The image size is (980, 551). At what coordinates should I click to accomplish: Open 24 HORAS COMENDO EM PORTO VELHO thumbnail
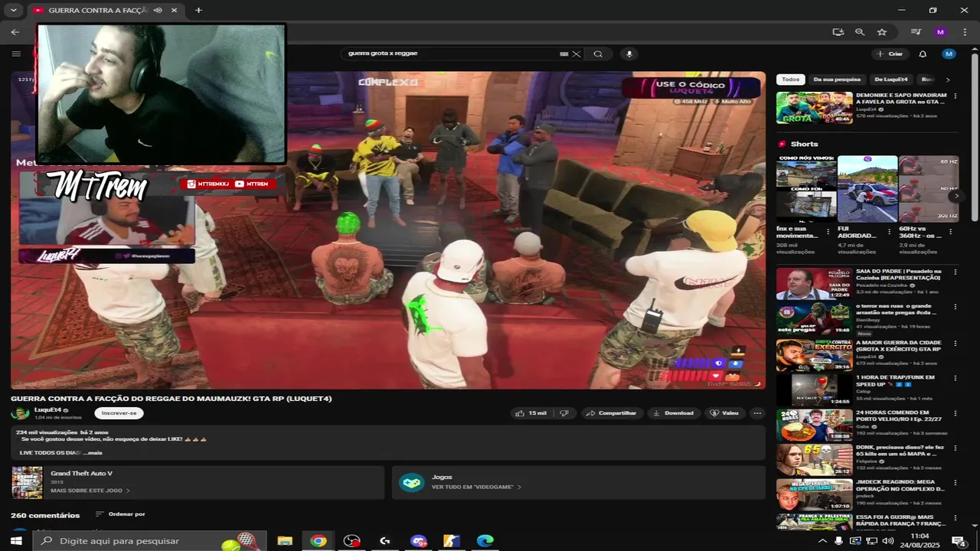(814, 425)
